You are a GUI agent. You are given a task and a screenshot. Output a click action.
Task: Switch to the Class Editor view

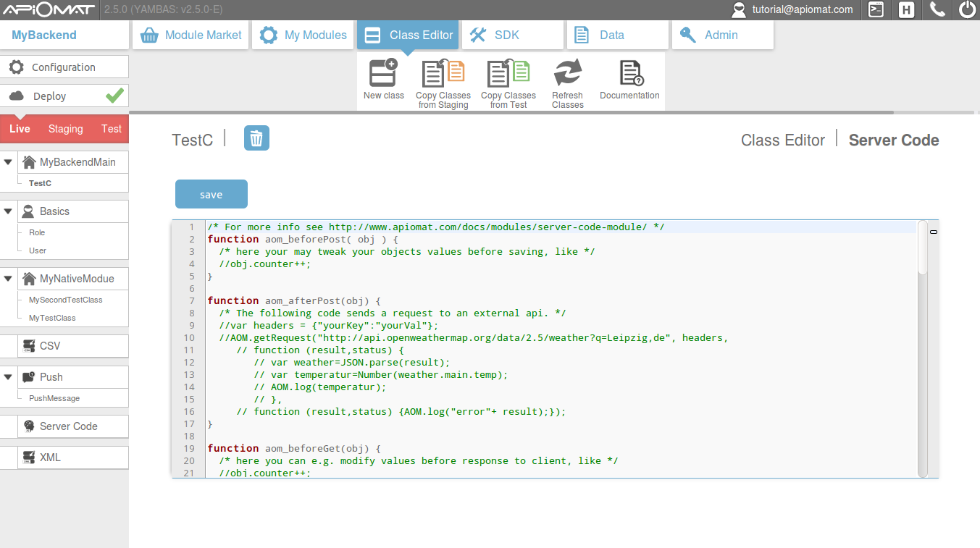[x=783, y=140]
